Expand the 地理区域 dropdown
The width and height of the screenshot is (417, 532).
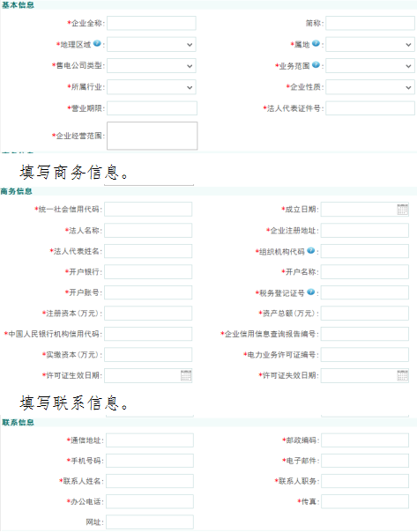tap(152, 44)
